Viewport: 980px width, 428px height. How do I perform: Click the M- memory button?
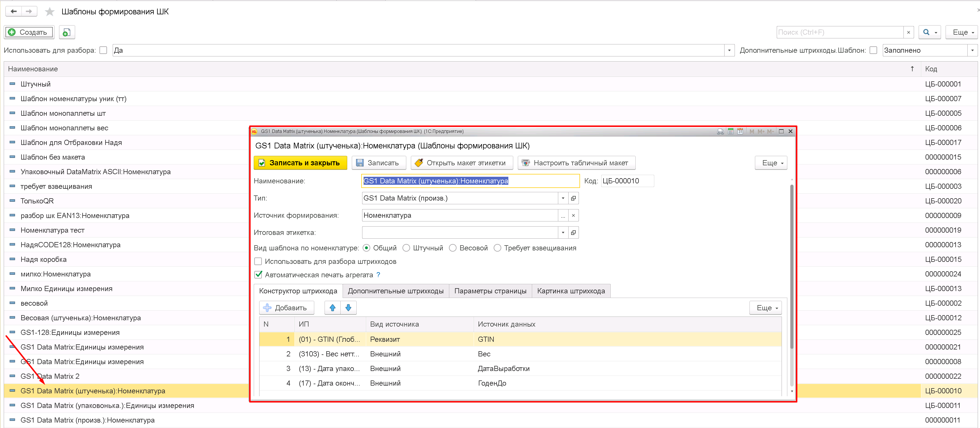(770, 131)
